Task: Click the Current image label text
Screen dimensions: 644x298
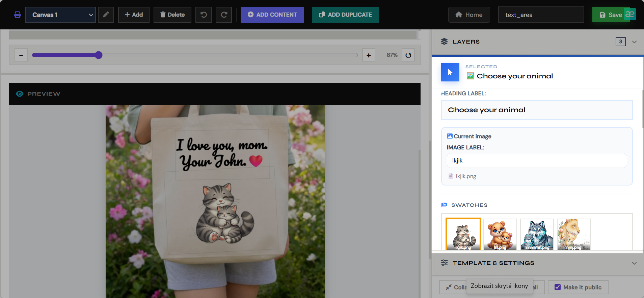Action: [473, 136]
